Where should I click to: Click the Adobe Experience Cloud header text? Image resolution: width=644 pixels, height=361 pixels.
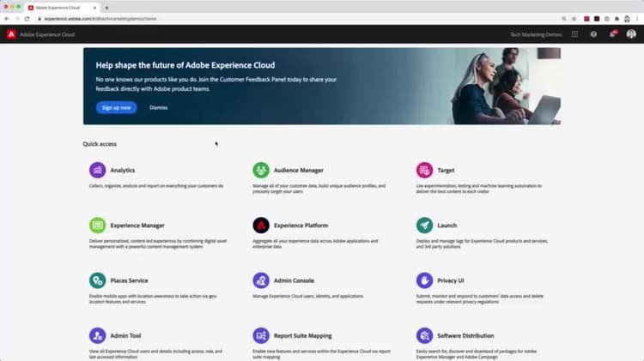point(47,34)
